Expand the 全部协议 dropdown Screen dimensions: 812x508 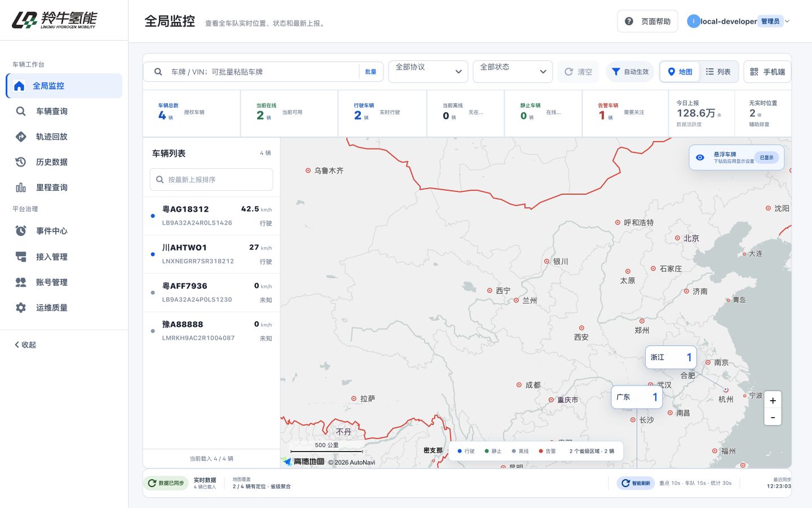[x=429, y=72]
